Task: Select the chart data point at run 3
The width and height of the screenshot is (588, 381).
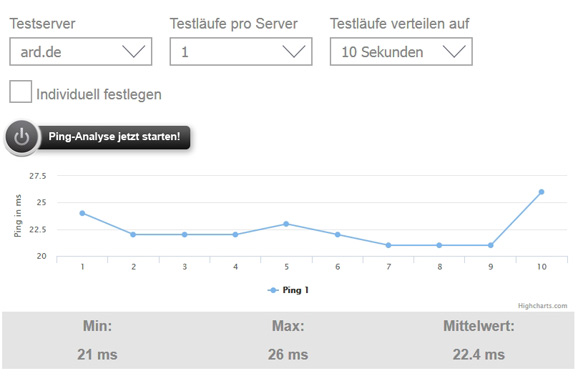Action: point(184,235)
